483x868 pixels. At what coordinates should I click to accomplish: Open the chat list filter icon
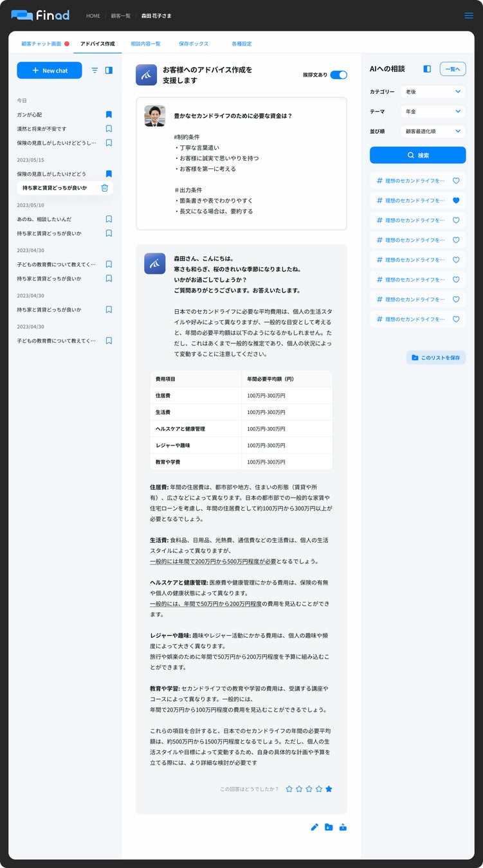coord(95,71)
